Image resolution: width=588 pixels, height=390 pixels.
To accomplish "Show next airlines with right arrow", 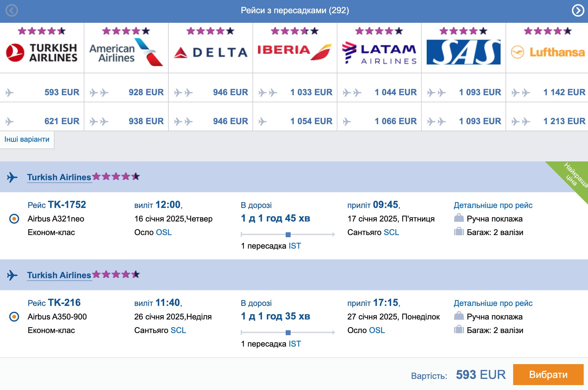I will [578, 10].
